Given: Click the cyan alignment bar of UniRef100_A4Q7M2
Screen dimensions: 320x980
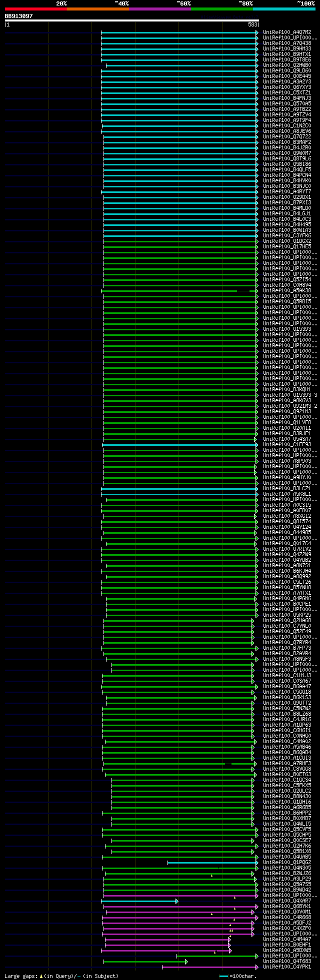Looking at the screenshot, I should pyautogui.click(x=179, y=32).
